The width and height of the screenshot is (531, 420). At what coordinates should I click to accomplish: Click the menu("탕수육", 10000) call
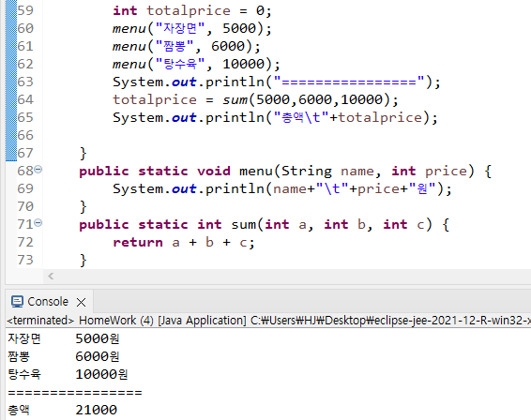point(196,65)
